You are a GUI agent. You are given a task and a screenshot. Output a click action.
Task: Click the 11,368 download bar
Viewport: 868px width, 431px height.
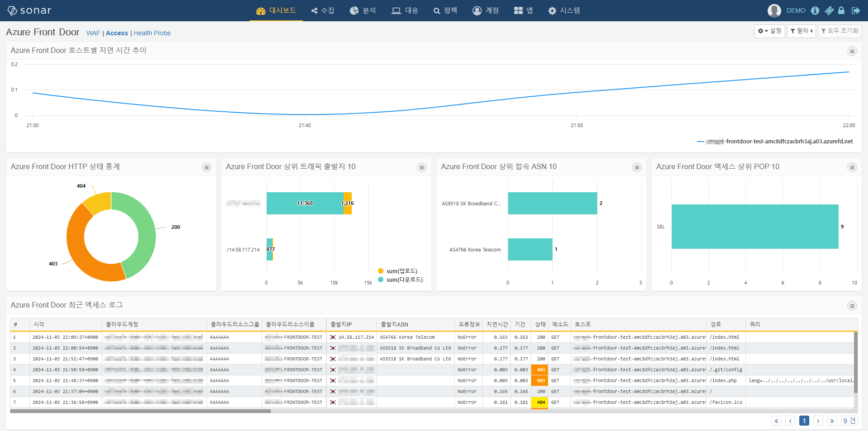305,203
